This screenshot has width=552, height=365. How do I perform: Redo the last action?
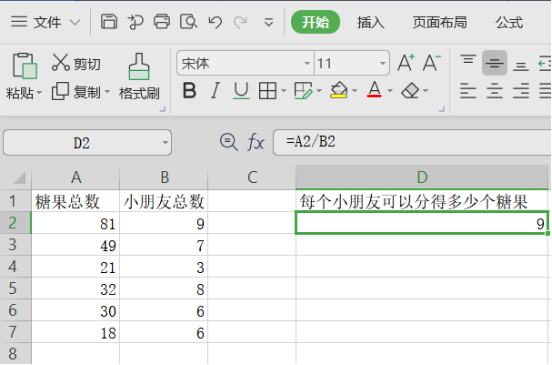240,22
